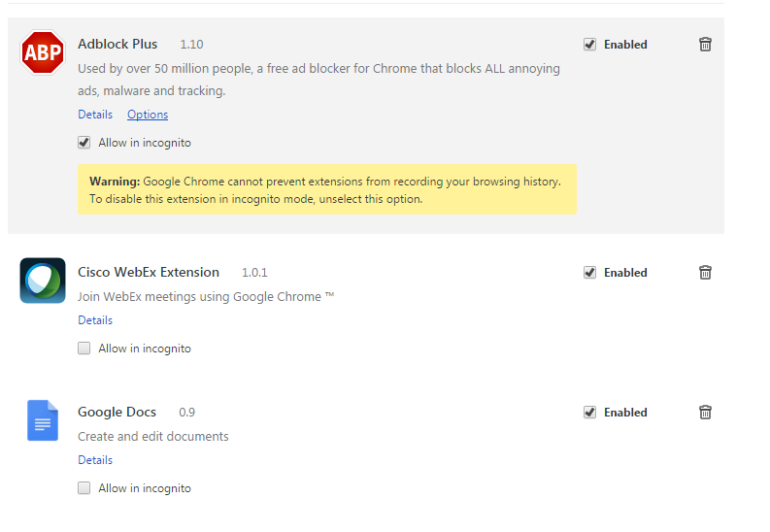Click the Google Docs blue document icon
Viewport: 770px width, 532px height.
coord(43,420)
